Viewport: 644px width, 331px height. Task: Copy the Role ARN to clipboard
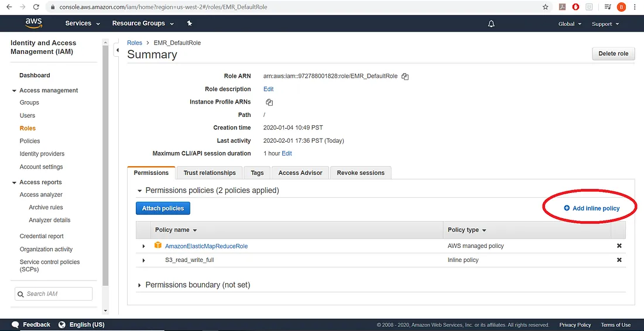405,76
